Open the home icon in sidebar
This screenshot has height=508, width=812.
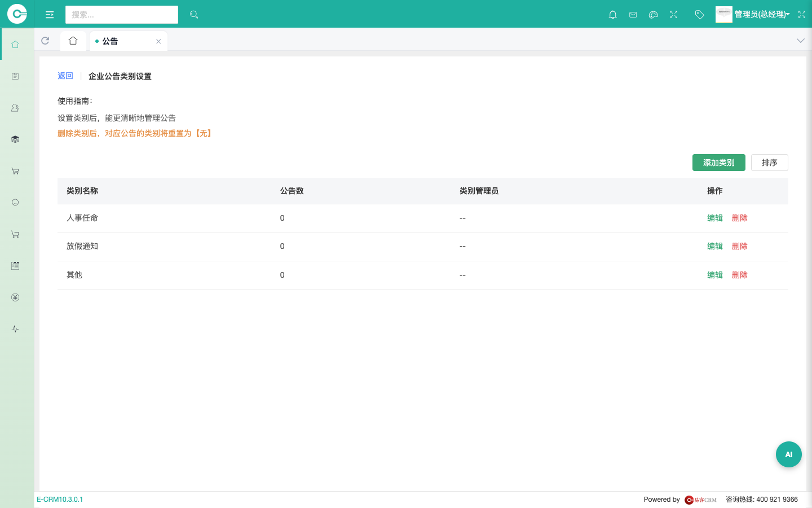(15, 44)
